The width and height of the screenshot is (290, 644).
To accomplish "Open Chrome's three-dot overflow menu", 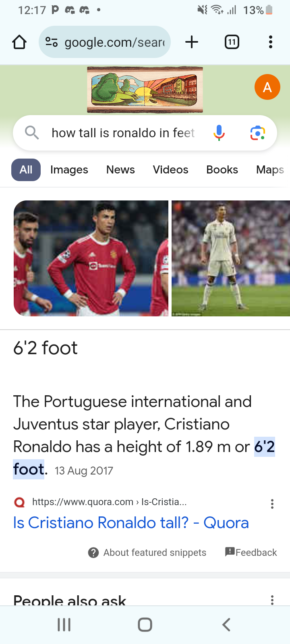I will click(271, 42).
